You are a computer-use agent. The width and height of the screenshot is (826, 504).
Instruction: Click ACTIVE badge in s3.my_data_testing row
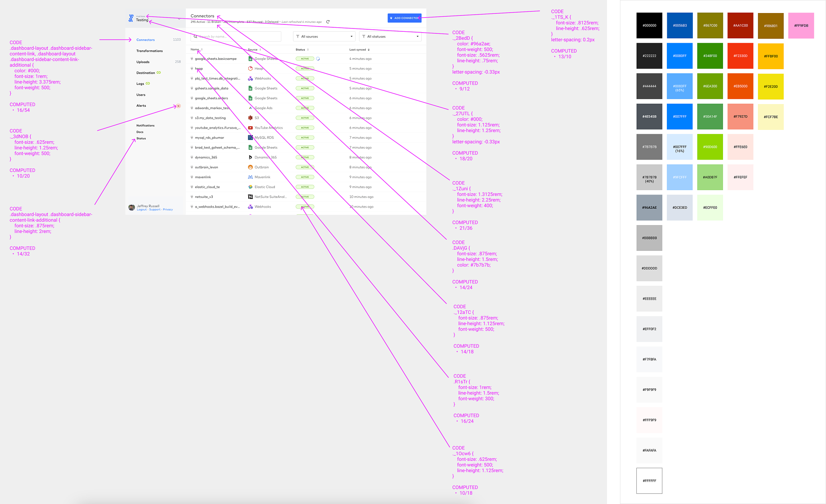pyautogui.click(x=305, y=118)
